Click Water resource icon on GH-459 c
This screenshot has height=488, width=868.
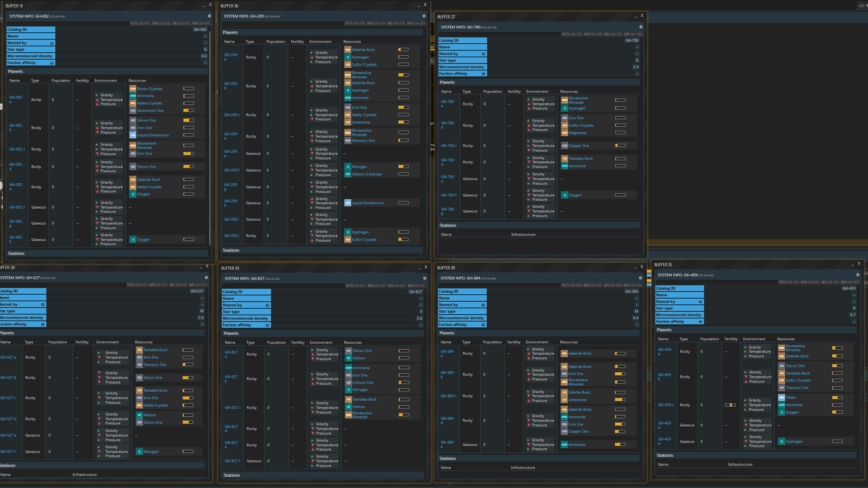(x=781, y=398)
